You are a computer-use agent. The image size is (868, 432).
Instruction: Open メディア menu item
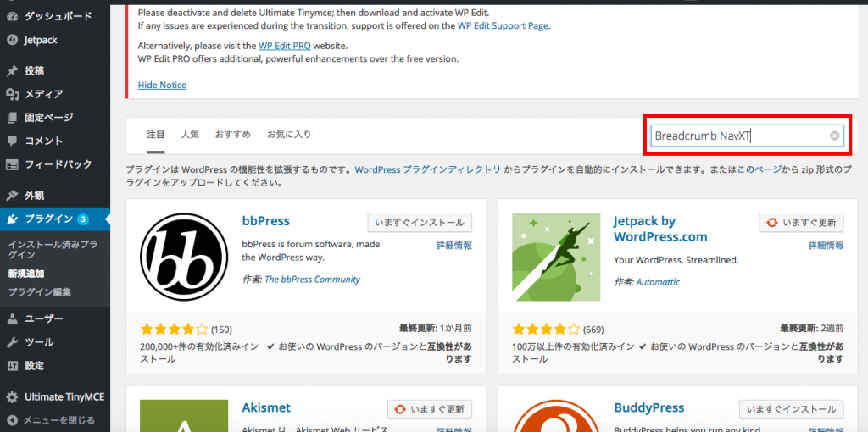click(44, 94)
